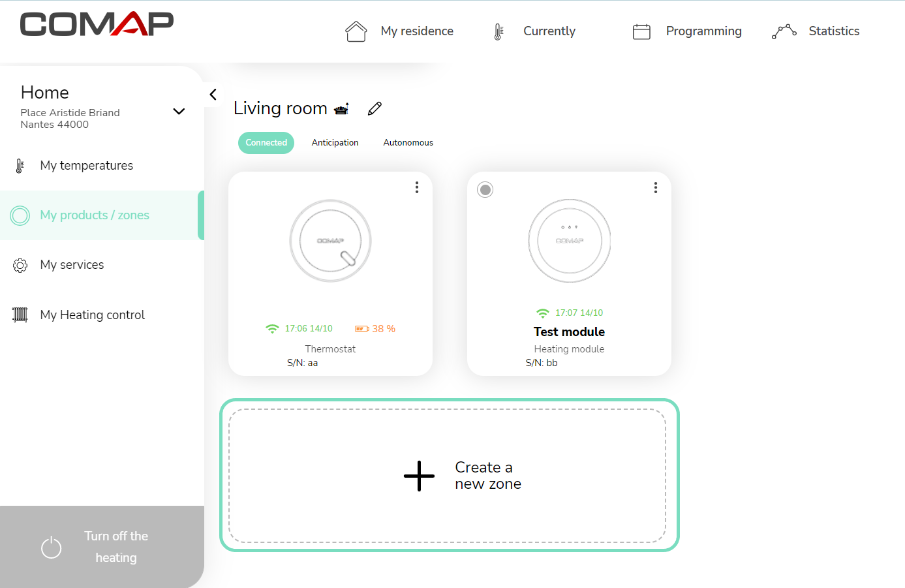Click the sofa icon next to Living room
This screenshot has height=588, width=905.
[341, 109]
